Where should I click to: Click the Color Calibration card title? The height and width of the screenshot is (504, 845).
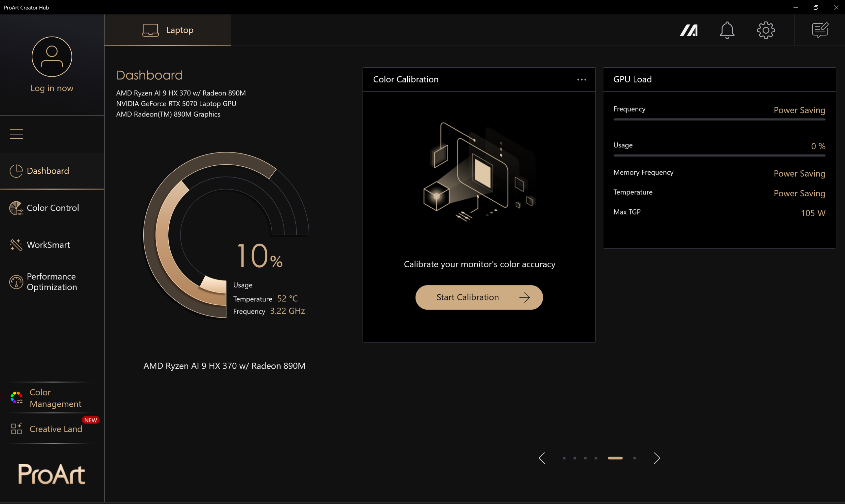[406, 79]
